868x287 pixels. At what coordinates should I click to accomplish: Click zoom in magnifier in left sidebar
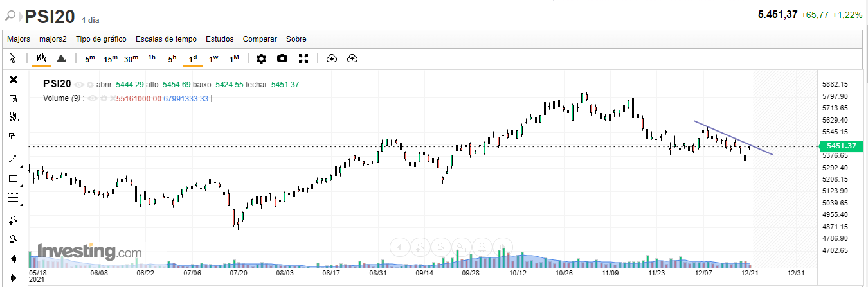[13, 220]
